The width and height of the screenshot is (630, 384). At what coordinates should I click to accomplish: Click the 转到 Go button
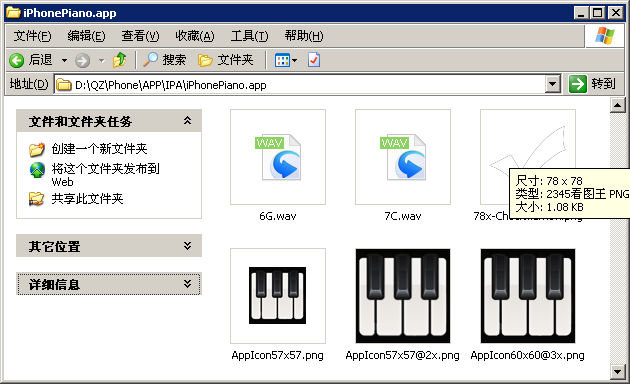(x=592, y=84)
